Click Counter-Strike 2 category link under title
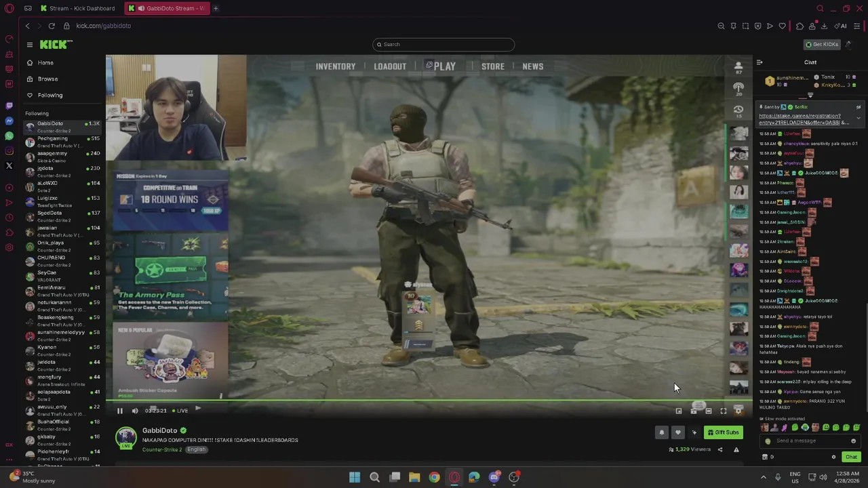This screenshot has height=488, width=868. (x=162, y=449)
